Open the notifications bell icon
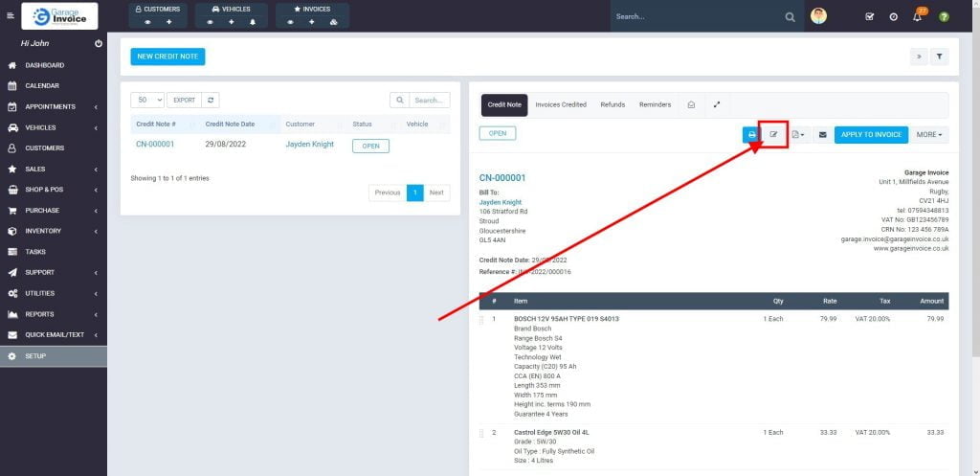Screen dimensions: 980x476 coord(917,17)
